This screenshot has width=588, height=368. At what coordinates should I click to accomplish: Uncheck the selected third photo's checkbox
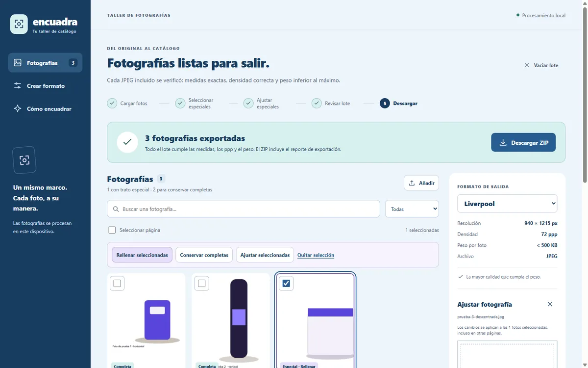click(286, 283)
